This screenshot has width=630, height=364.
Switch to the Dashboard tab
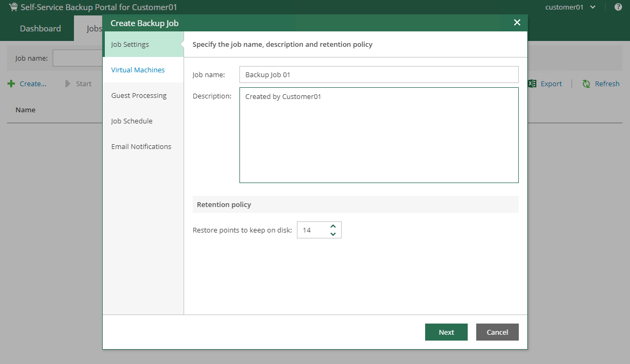tap(40, 29)
